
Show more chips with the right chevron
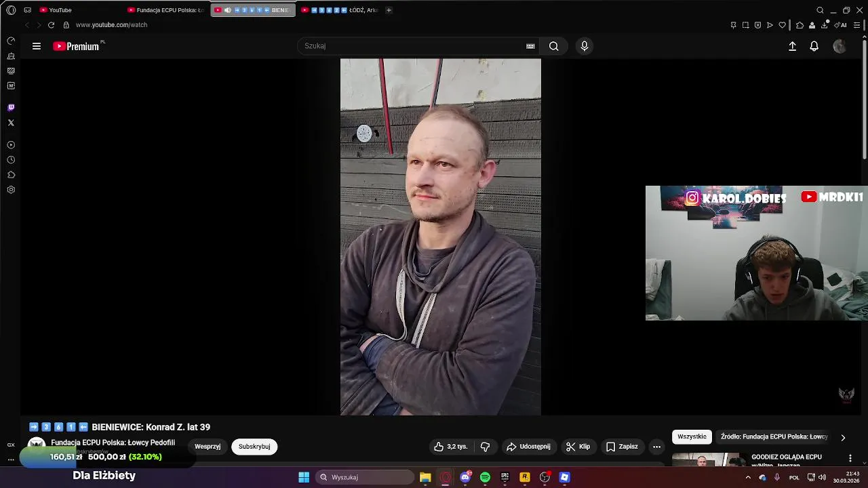pos(843,437)
